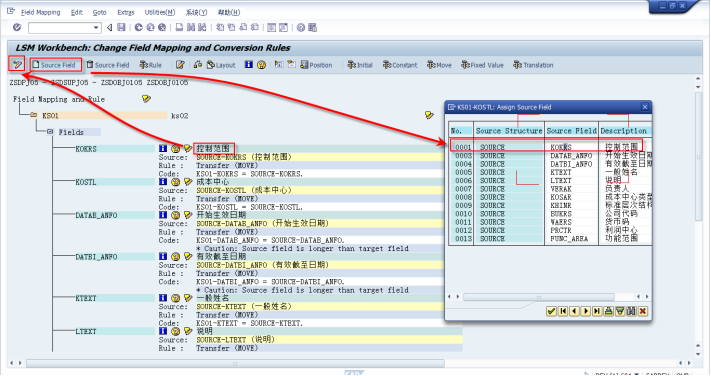Open the Extras menu
The width and height of the screenshot is (711, 376).
click(x=126, y=12)
